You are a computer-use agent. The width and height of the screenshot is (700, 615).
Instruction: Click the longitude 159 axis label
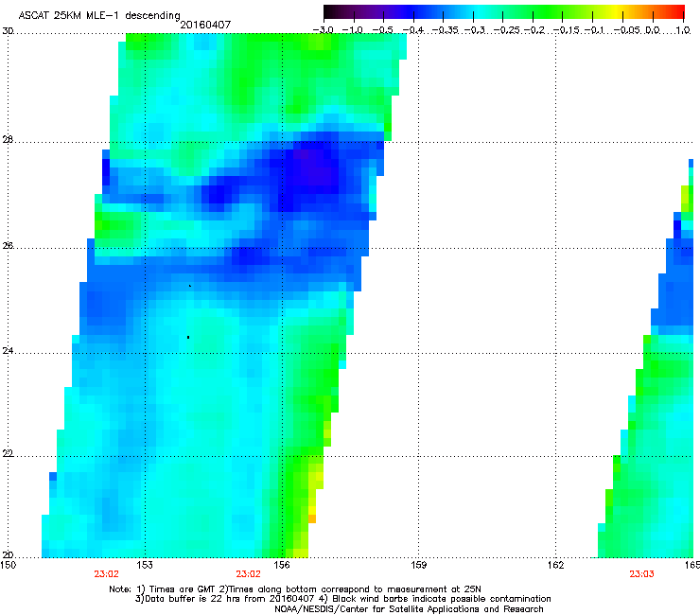[418, 565]
